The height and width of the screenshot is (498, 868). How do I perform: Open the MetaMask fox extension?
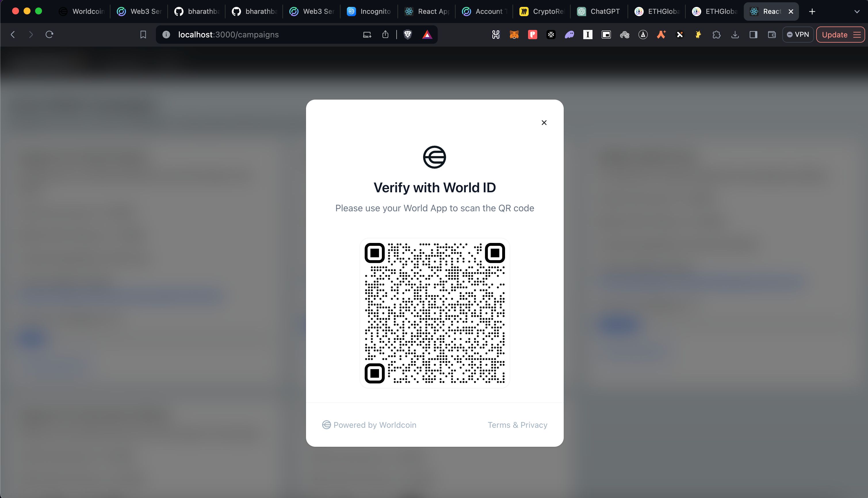click(514, 35)
